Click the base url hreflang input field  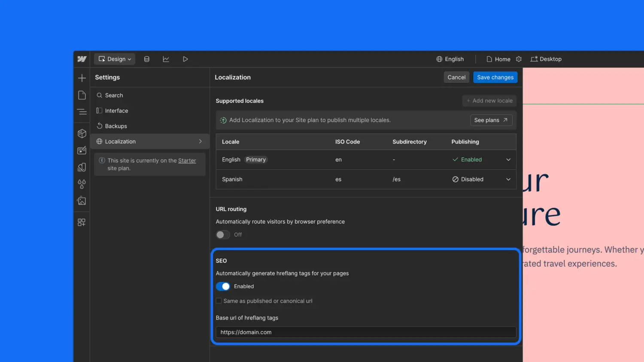pyautogui.click(x=366, y=332)
